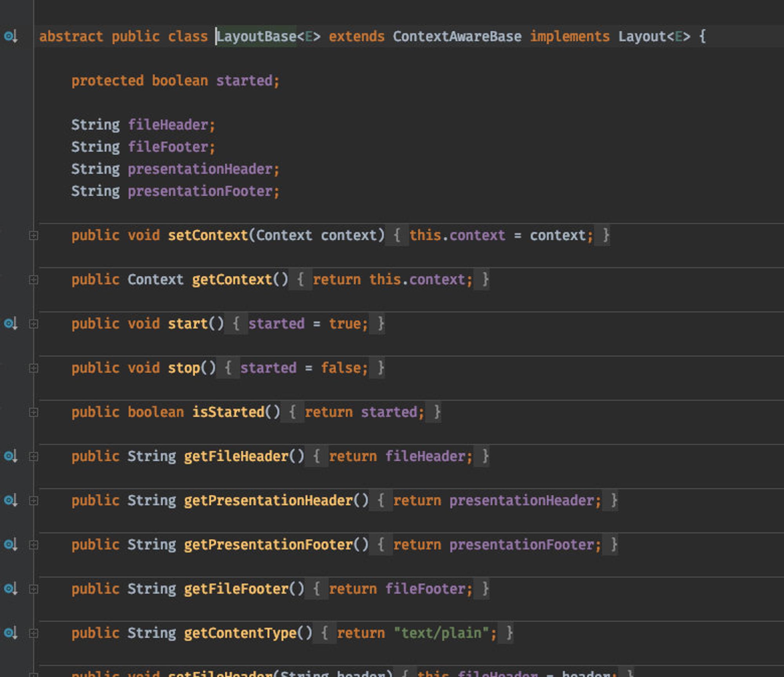784x677 pixels.
Task: Click the getContentType method name
Action: coord(240,633)
